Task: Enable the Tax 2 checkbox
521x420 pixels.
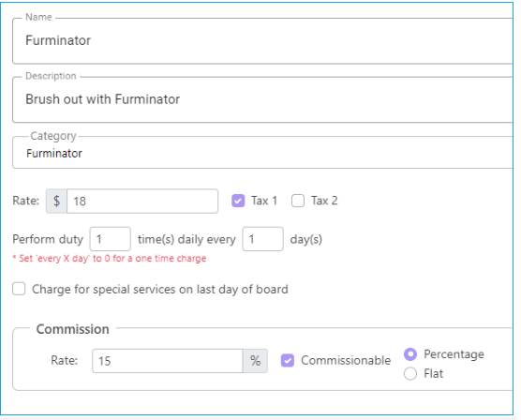Action: coord(298,201)
